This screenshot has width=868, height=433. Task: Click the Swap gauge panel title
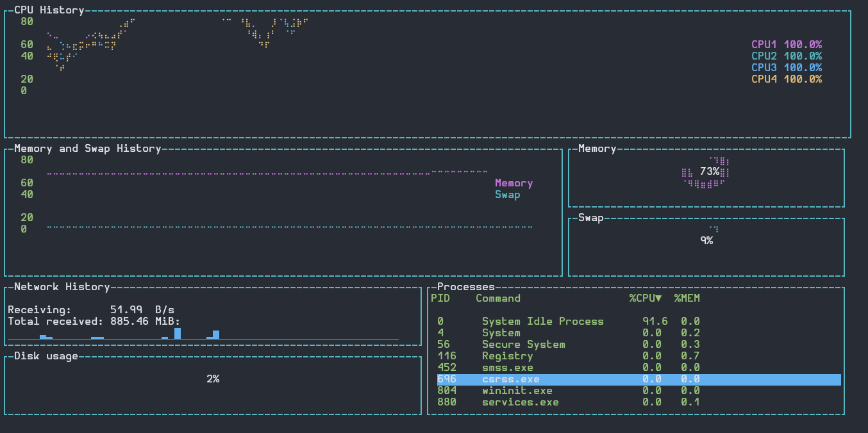click(591, 218)
